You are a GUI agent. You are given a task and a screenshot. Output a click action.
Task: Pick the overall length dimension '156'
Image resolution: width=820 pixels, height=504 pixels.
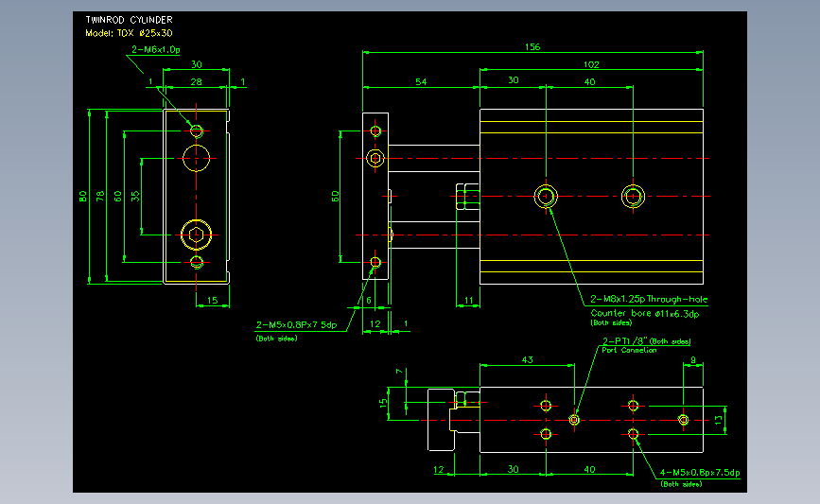click(x=532, y=47)
